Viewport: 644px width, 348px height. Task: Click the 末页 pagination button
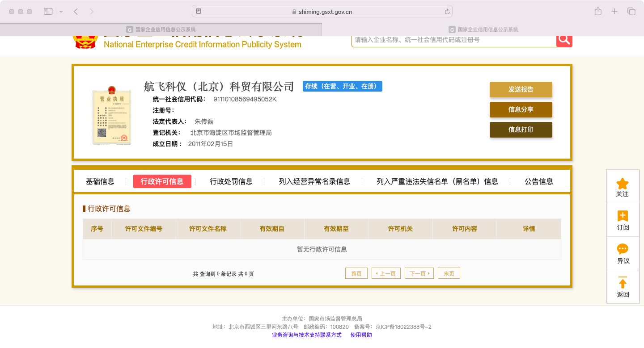(x=449, y=273)
